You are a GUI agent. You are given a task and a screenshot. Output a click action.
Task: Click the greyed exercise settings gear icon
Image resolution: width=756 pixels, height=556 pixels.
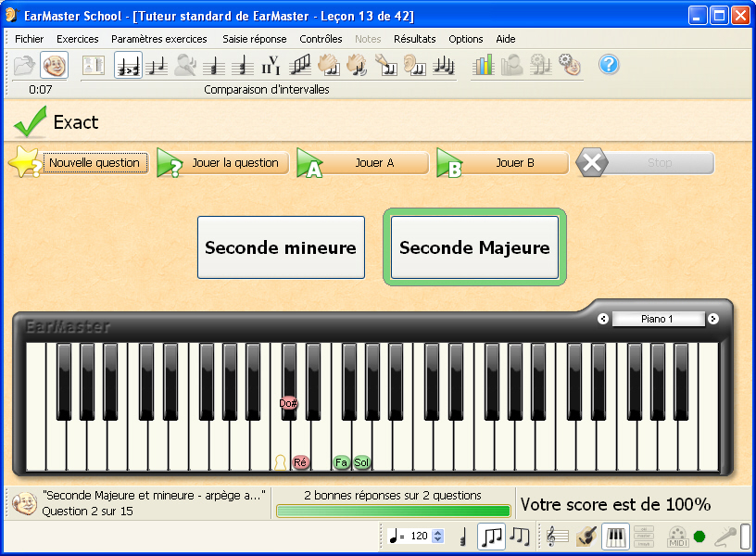[x=540, y=65]
